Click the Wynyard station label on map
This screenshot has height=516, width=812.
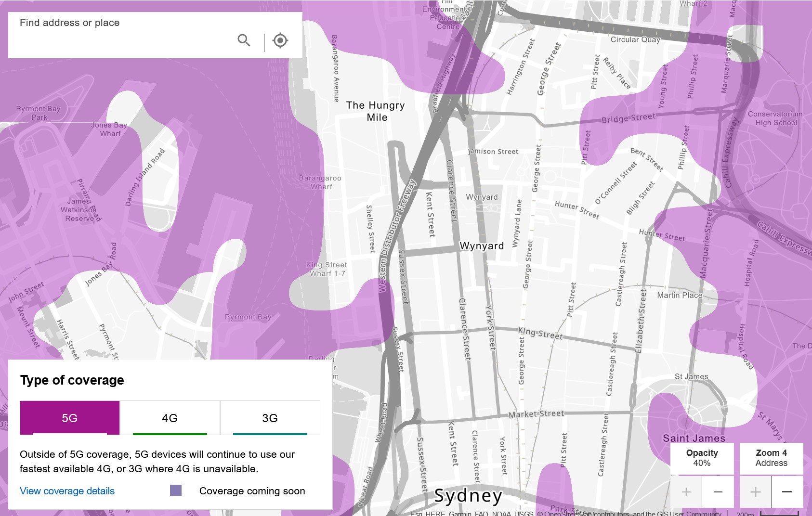tap(482, 246)
